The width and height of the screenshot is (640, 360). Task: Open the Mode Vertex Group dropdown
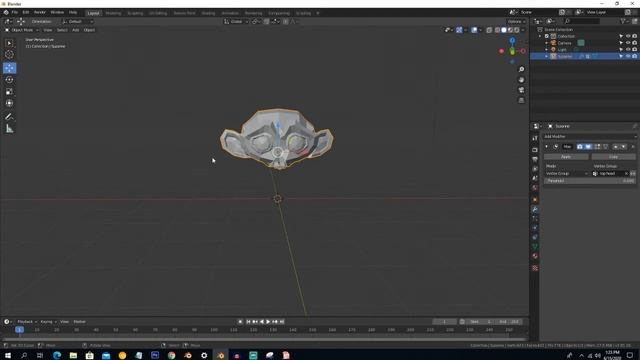tap(567, 173)
